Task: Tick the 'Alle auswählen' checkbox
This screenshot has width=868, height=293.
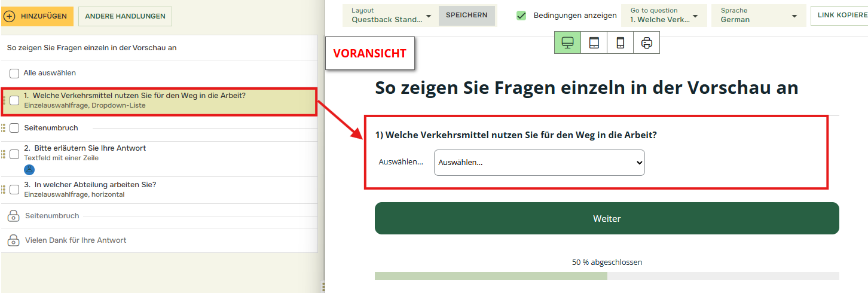Action: [14, 73]
